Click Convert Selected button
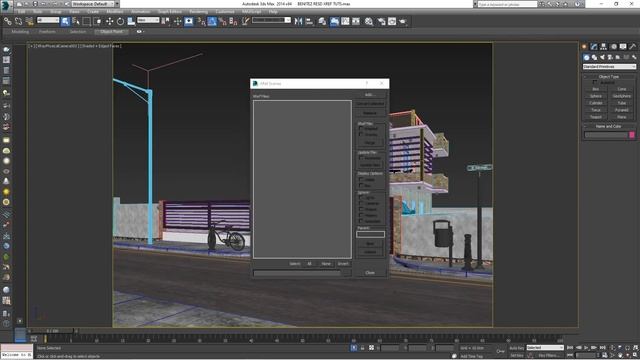Image resolution: width=640 pixels, height=360 pixels. 370,104
